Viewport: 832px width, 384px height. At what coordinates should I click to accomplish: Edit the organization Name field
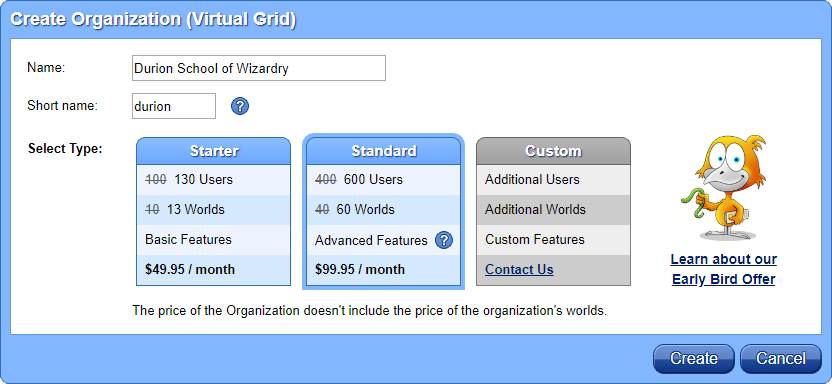coord(258,68)
